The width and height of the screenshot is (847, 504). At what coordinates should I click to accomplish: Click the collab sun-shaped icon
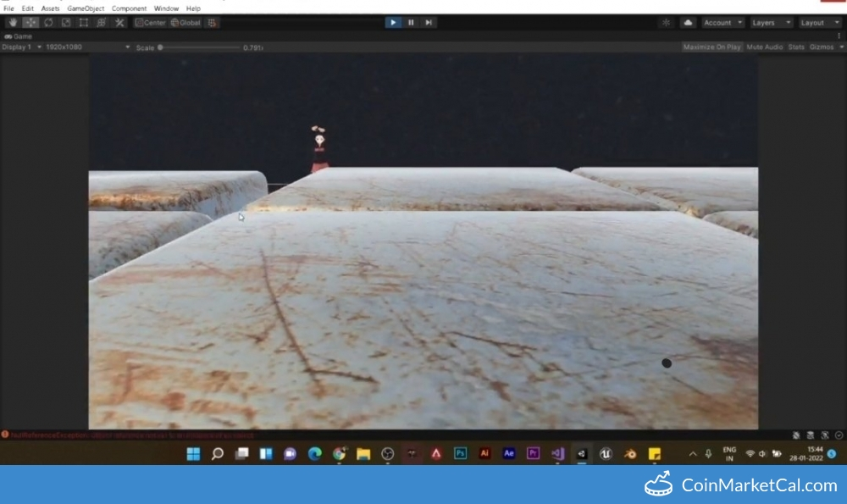[x=666, y=23]
